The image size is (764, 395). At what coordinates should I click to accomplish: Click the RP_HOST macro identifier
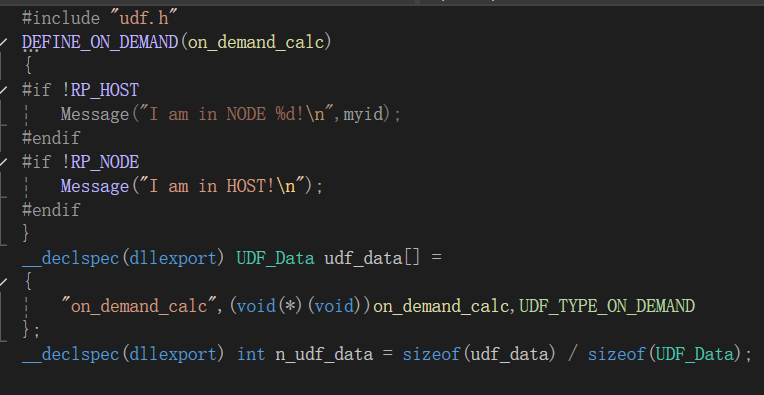point(105,90)
